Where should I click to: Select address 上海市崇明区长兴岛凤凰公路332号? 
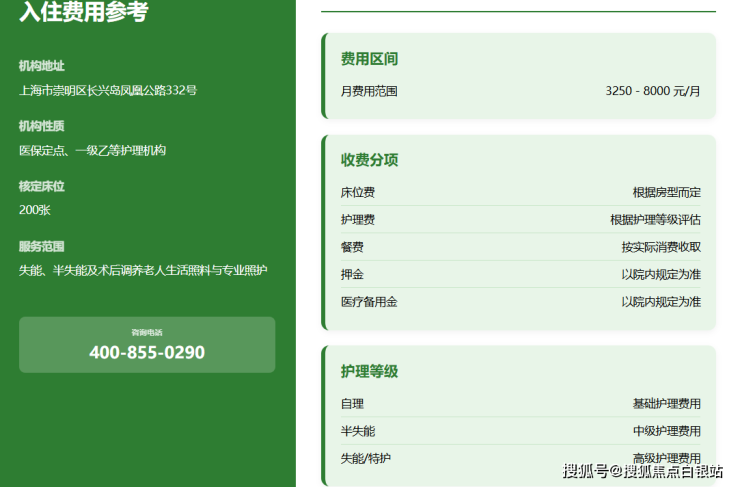click(108, 90)
